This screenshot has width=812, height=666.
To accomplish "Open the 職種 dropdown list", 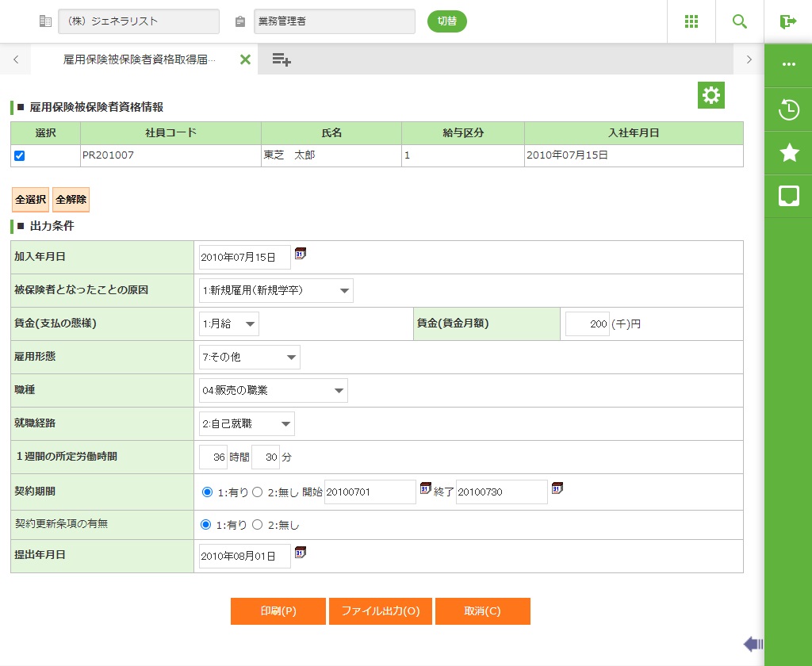I will (273, 391).
